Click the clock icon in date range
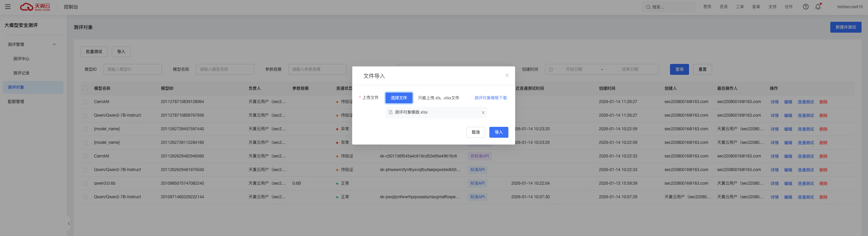The image size is (868, 236). pyautogui.click(x=551, y=69)
